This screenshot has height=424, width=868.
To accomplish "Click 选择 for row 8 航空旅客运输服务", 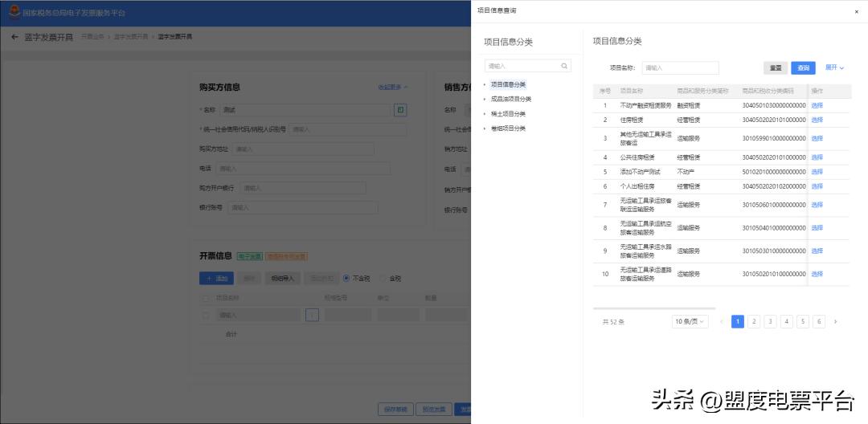I will point(817,228).
